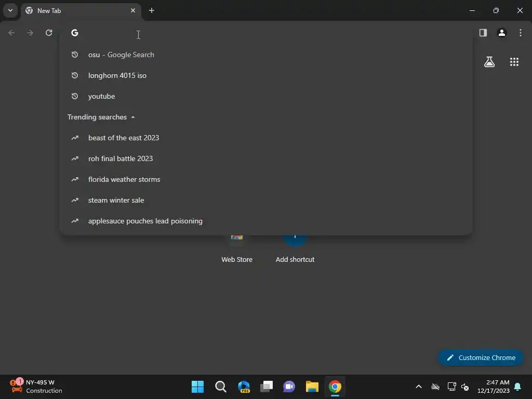Click the network display tray icon
Viewport: 532px width, 399px height.
(x=451, y=387)
